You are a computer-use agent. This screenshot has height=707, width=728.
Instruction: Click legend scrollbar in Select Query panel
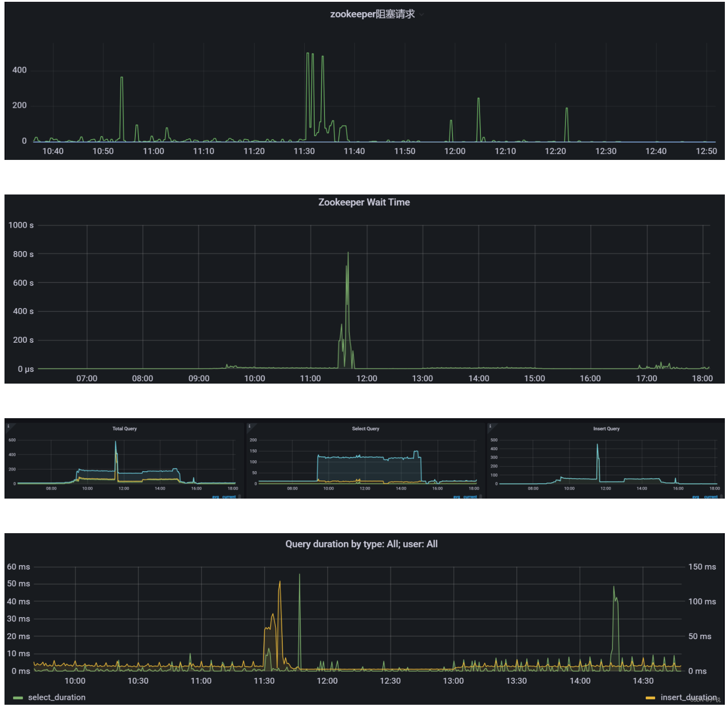481,496
